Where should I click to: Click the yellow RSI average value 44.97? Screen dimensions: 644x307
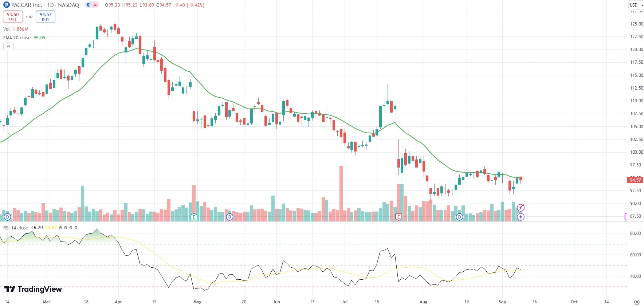pyautogui.click(x=51, y=228)
